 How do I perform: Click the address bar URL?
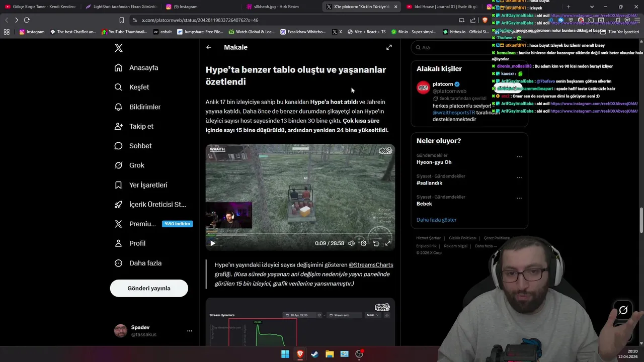[x=200, y=20]
